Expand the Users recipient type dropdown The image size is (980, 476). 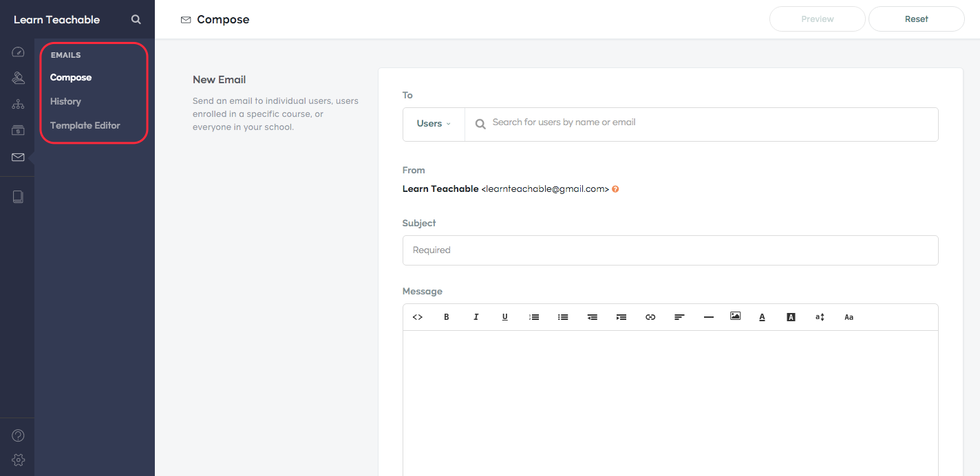(434, 124)
